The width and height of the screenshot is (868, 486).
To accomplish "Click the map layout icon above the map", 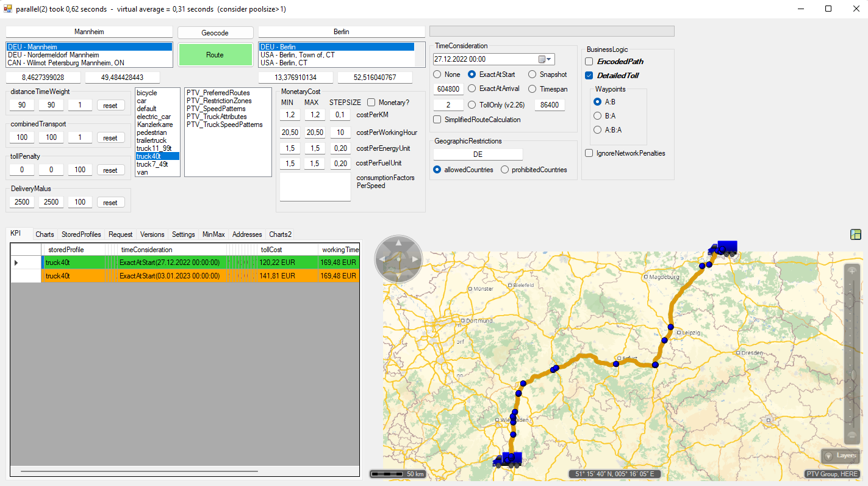I will (855, 234).
